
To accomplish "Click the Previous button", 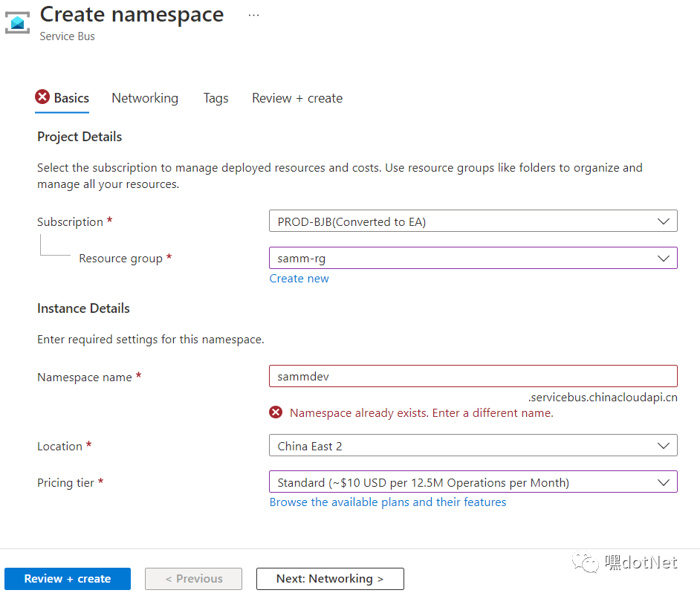I will tap(193, 579).
